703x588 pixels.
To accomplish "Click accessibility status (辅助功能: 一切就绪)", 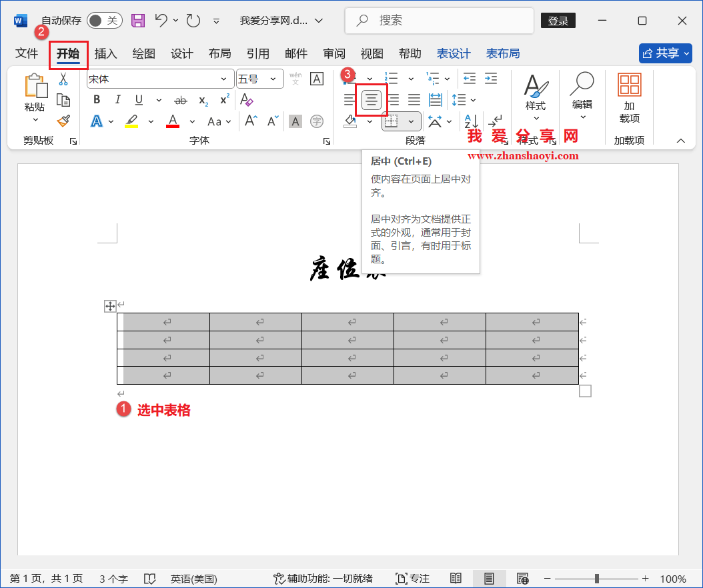I will 323,579.
